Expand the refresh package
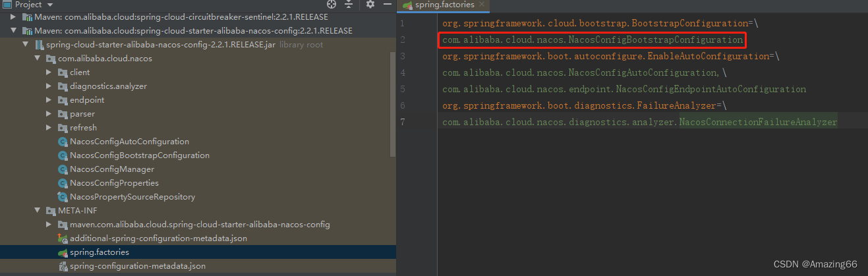This screenshot has width=868, height=276. (x=49, y=128)
